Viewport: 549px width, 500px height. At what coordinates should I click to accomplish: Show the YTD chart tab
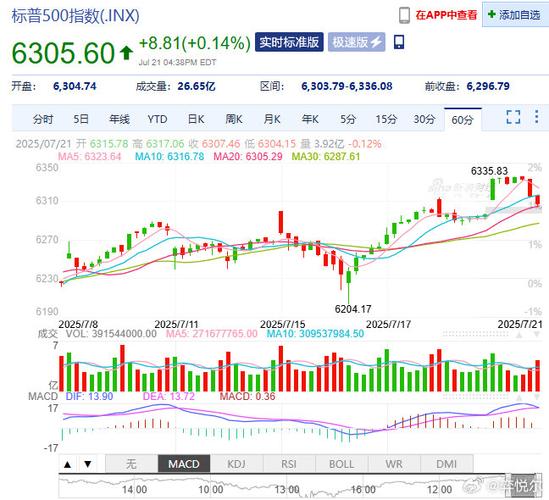tap(157, 119)
